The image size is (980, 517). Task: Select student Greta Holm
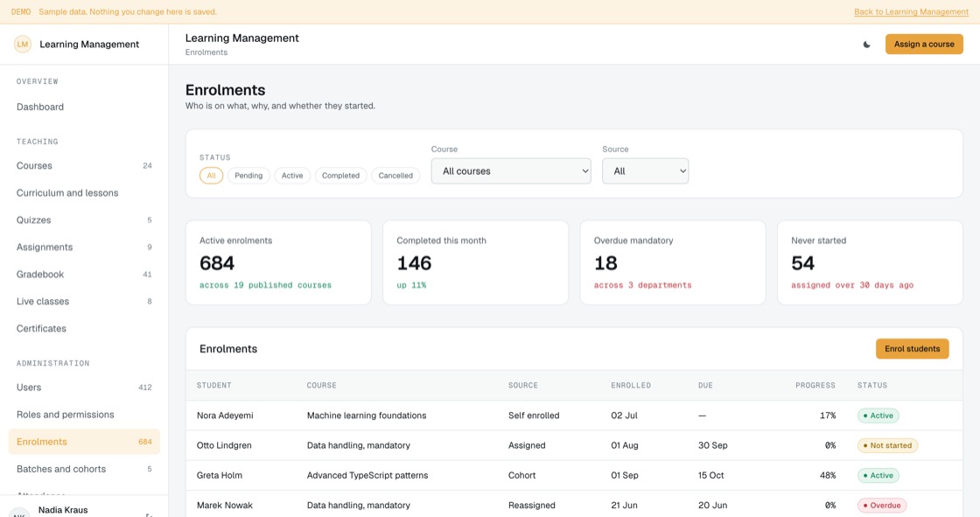tap(220, 476)
